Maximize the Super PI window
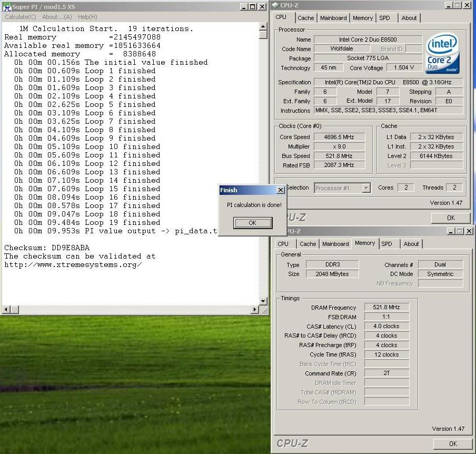 (x=253, y=7)
